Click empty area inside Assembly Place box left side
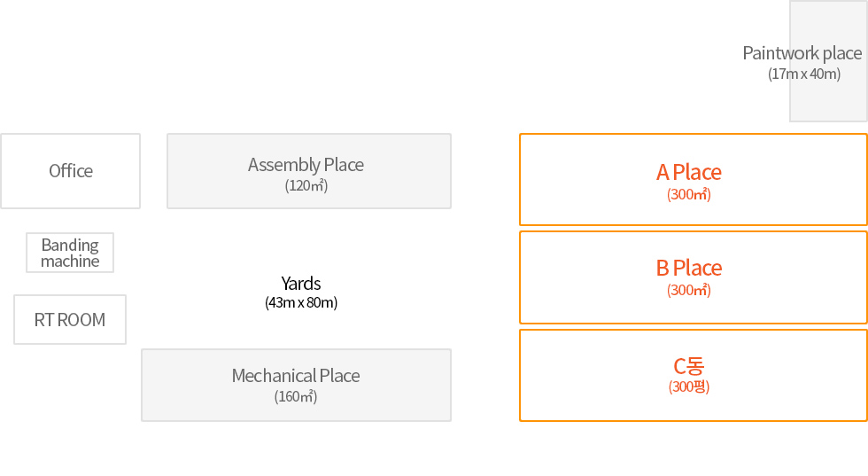Screen dimensions: 868x476 coord(205,171)
